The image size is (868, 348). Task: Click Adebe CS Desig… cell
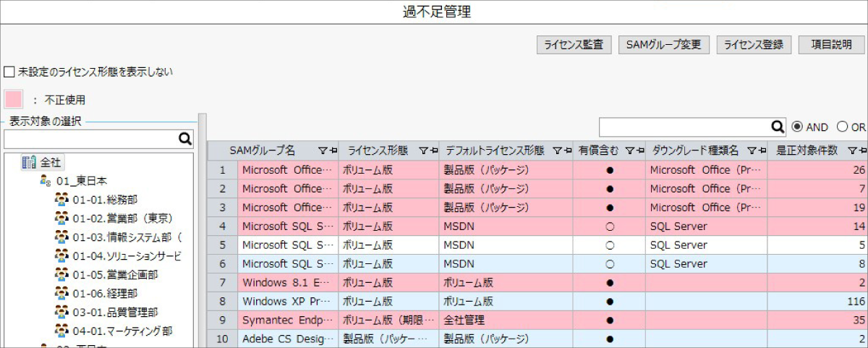point(288,339)
